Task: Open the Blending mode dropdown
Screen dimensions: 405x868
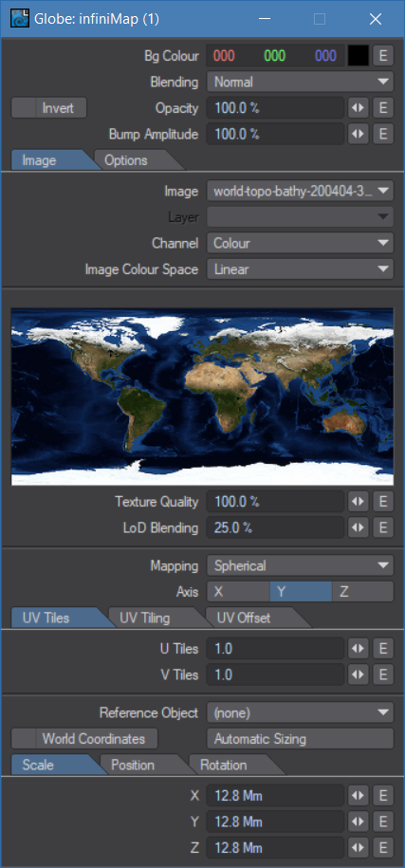Action: click(x=301, y=83)
